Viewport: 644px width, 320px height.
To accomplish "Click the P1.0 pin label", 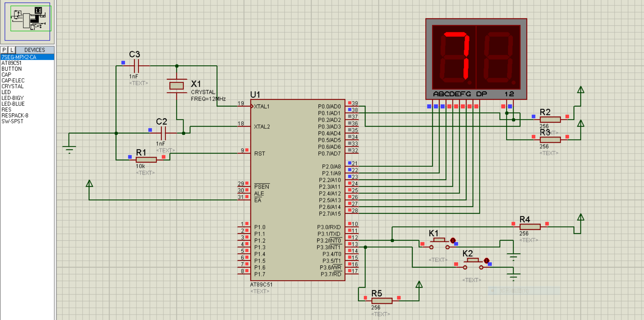I will point(260,227).
